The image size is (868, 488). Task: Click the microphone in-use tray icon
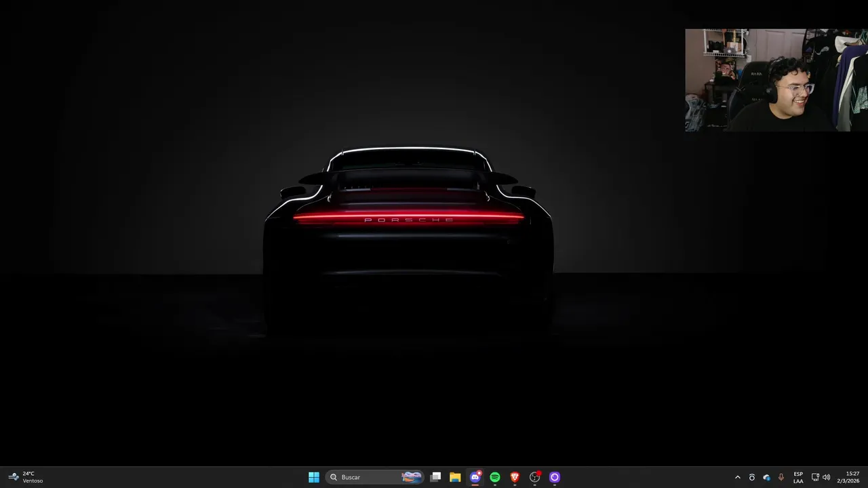(x=781, y=477)
